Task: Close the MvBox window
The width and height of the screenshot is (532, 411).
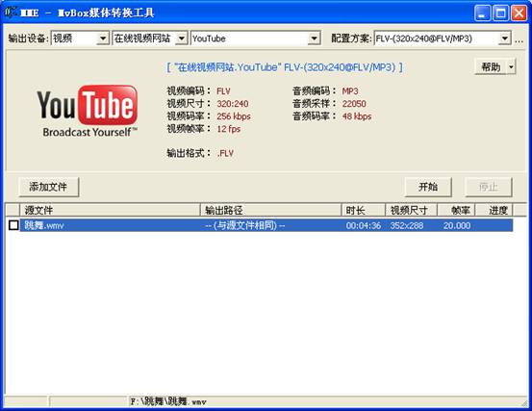Action: [x=519, y=13]
